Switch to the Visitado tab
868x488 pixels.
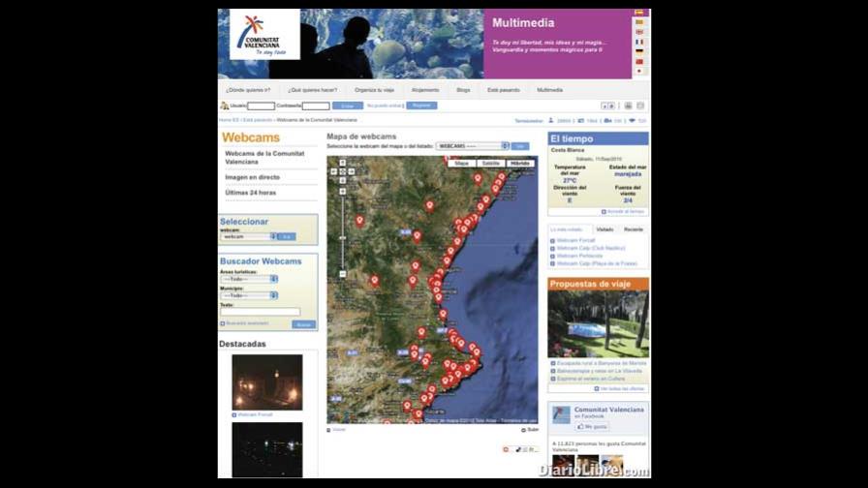click(604, 229)
